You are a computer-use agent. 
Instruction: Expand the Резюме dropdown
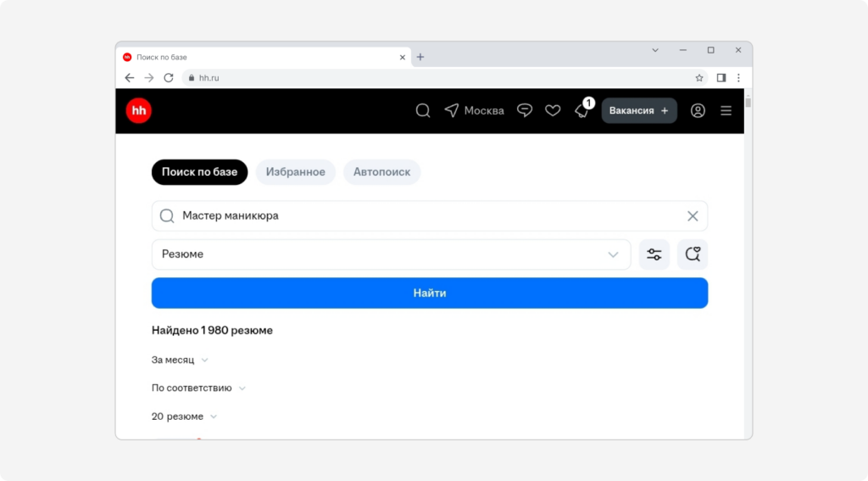[x=392, y=254]
